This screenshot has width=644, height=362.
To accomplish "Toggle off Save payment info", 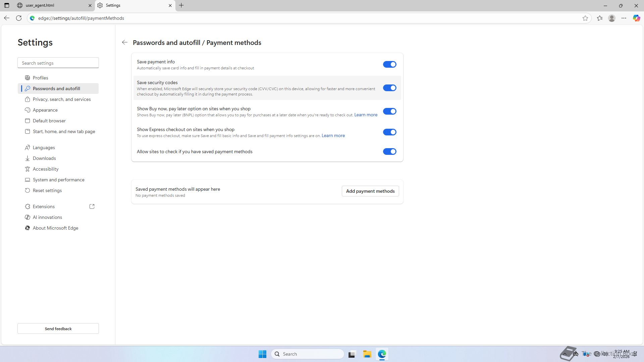I will (x=389, y=64).
